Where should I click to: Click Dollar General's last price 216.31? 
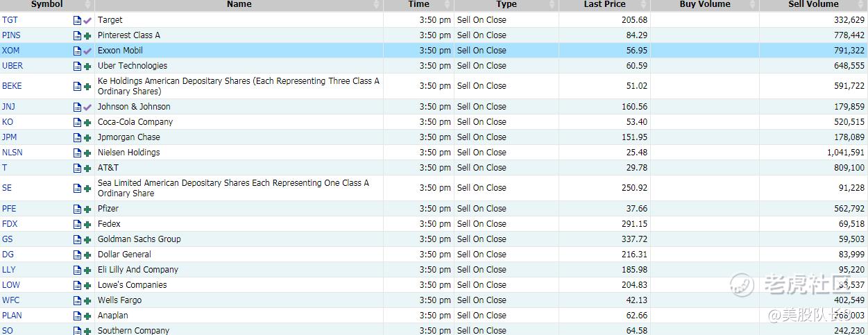pyautogui.click(x=634, y=255)
